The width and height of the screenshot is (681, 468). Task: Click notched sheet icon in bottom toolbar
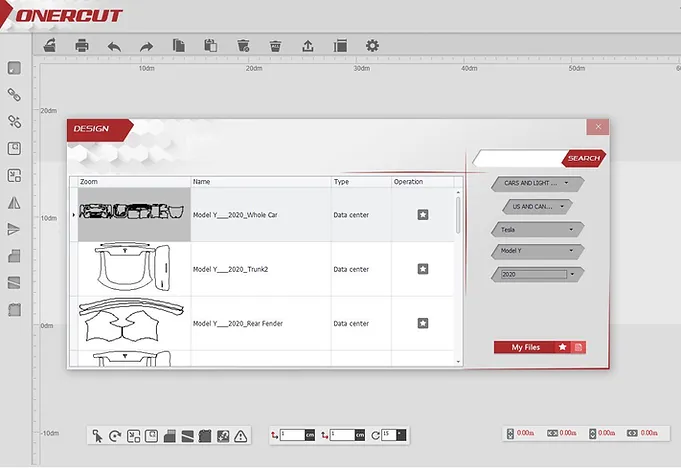205,435
